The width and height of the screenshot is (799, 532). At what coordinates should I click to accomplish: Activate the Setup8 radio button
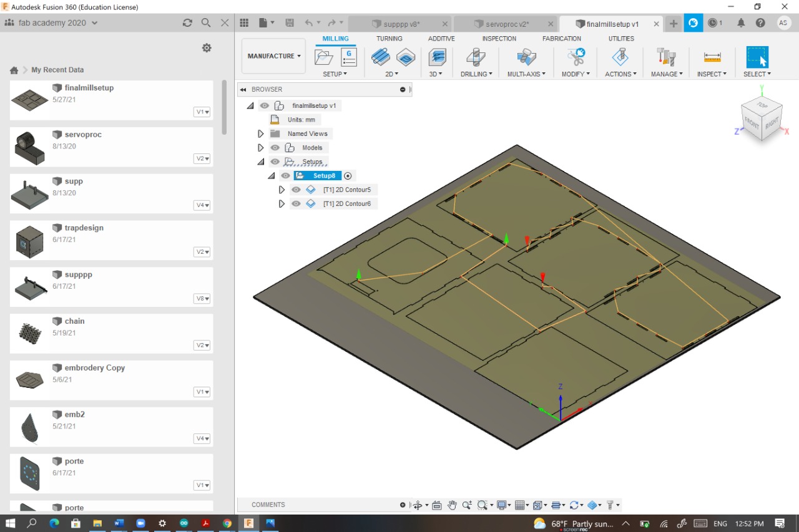(x=348, y=176)
